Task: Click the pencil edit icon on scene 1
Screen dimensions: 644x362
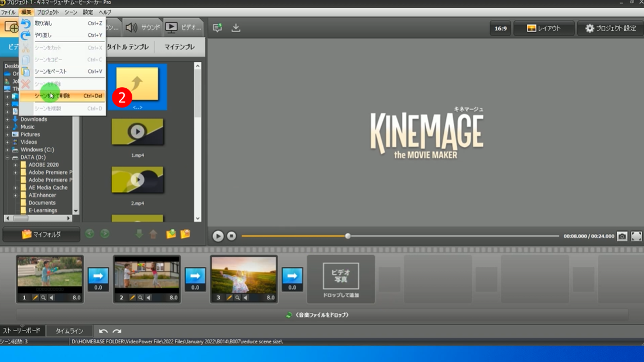Action: coord(35,298)
